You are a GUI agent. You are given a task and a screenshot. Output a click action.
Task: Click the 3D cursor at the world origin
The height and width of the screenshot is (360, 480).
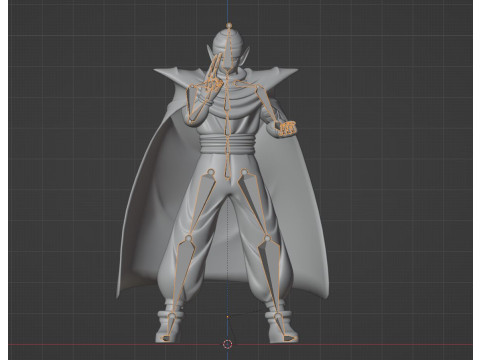[x=228, y=344]
